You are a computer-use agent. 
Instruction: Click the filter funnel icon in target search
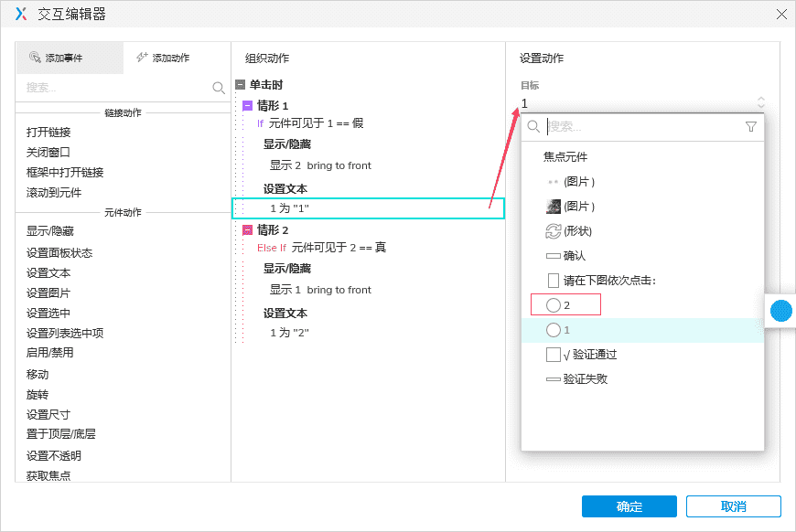coord(752,128)
